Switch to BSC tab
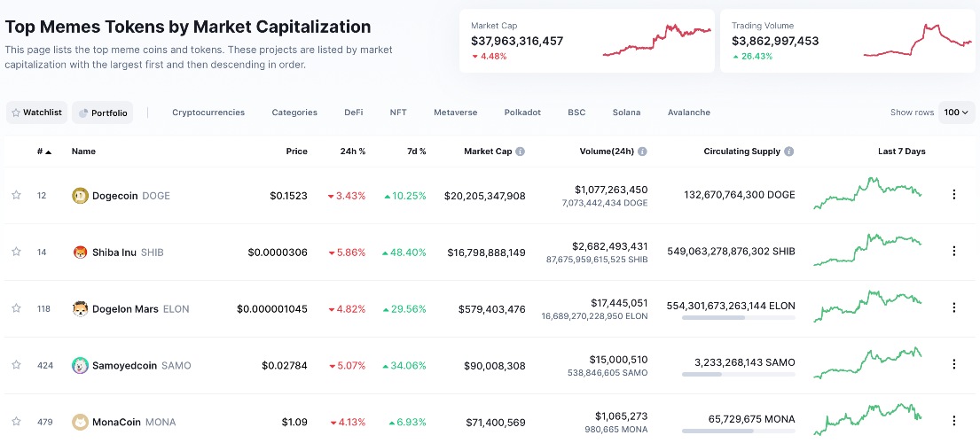Screen dimensions: 980x443 tap(576, 113)
